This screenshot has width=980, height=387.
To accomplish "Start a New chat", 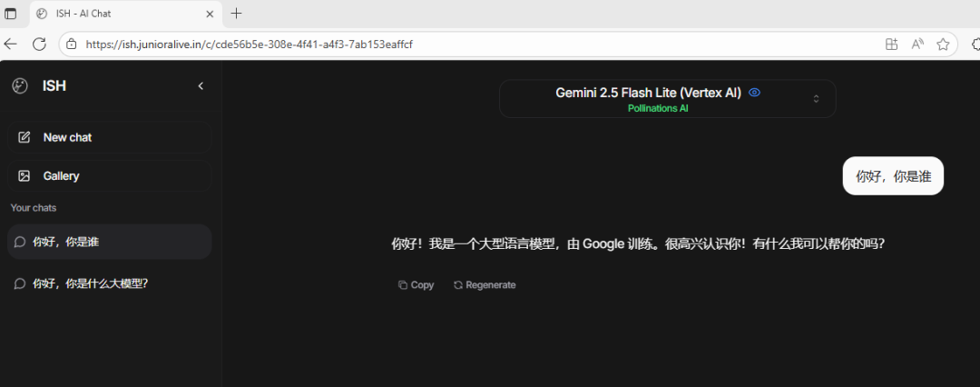I will pyautogui.click(x=109, y=137).
